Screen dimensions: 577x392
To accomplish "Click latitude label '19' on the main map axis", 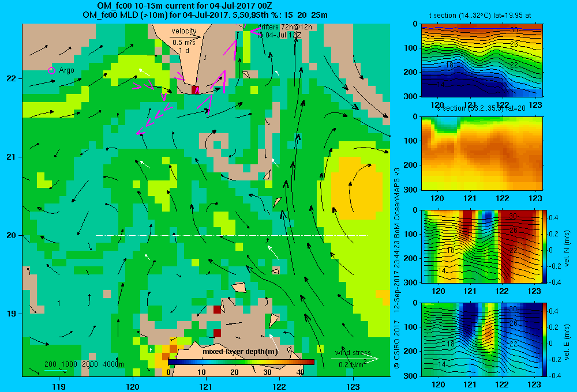I will coord(11,314).
